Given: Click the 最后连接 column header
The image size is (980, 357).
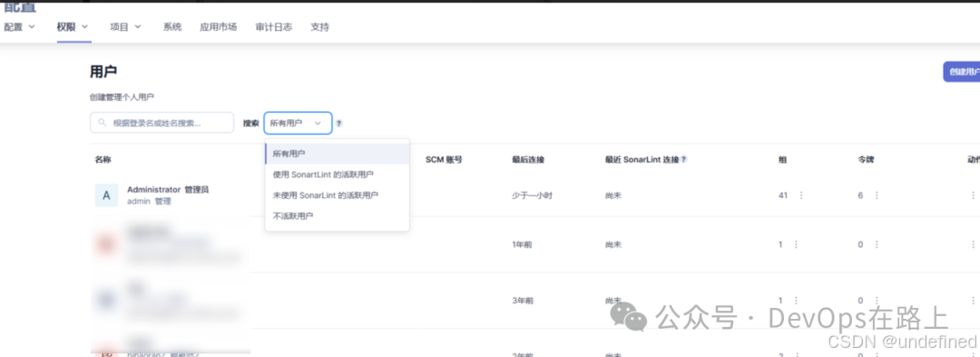Looking at the screenshot, I should pos(528,160).
